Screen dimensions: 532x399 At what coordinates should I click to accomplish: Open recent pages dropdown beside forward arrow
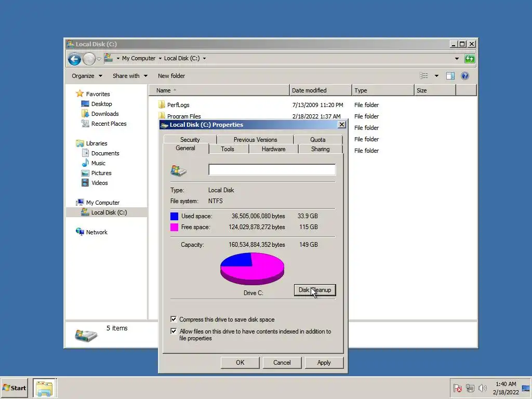99,59
